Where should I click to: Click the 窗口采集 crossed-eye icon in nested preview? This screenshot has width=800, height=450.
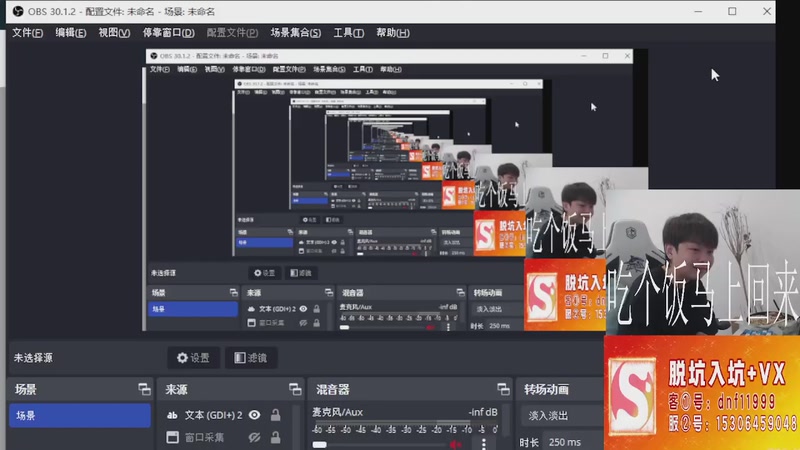[303, 322]
